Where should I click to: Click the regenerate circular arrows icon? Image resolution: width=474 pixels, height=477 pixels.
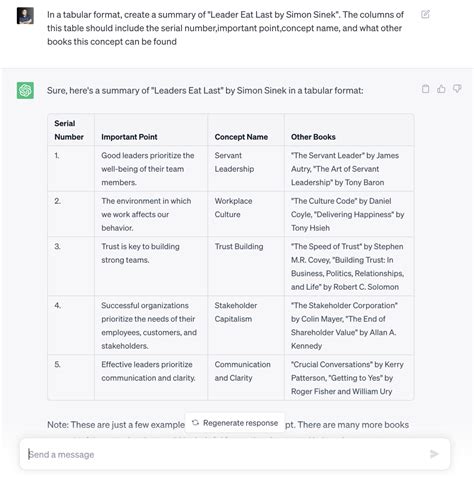pyautogui.click(x=195, y=423)
